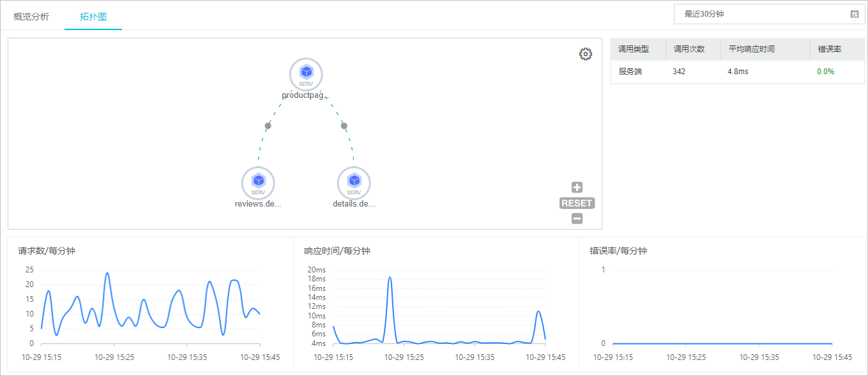Viewport: 868px width, 376px height.
Task: Select the details service node icon
Action: [x=354, y=182]
